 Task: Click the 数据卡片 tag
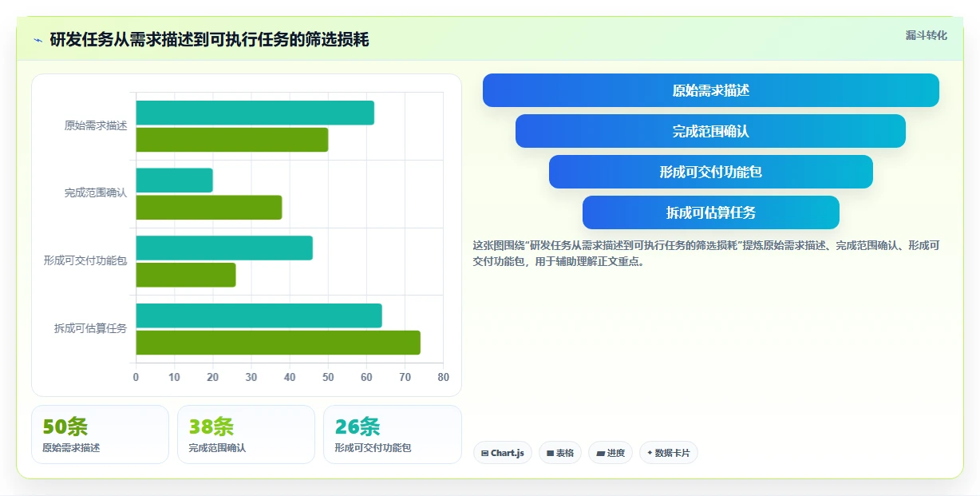[668, 453]
